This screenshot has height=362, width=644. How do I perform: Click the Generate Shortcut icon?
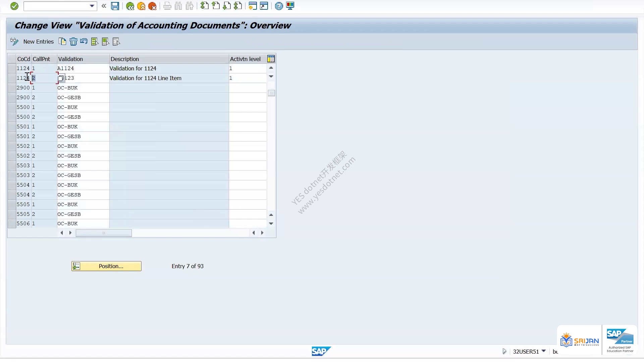coord(264,6)
